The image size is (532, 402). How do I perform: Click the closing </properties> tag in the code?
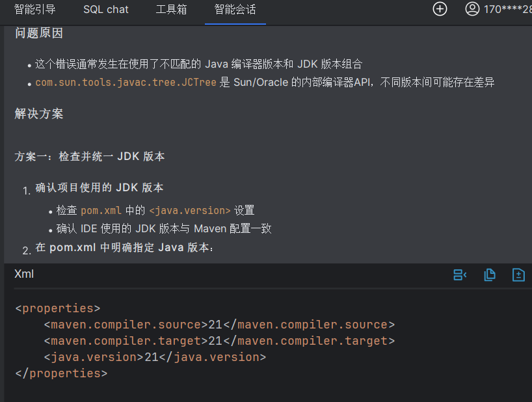click(x=61, y=373)
